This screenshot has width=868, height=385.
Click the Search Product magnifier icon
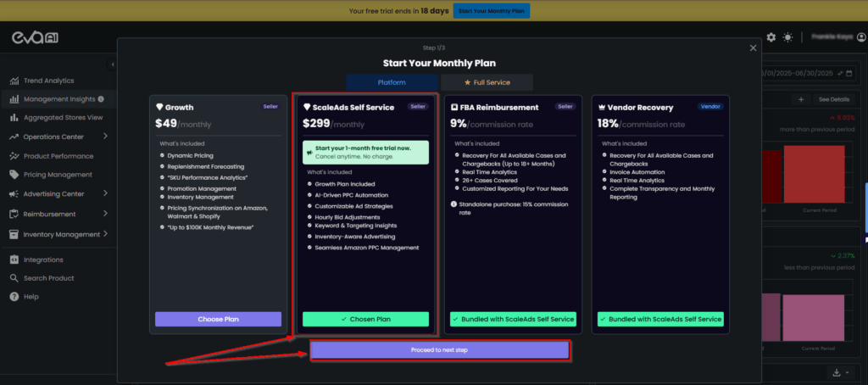pyautogui.click(x=14, y=278)
